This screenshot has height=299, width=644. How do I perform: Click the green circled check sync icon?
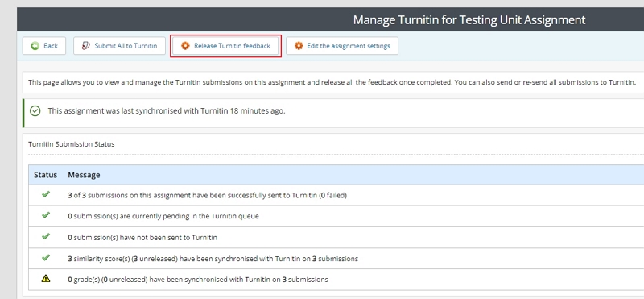tap(35, 111)
